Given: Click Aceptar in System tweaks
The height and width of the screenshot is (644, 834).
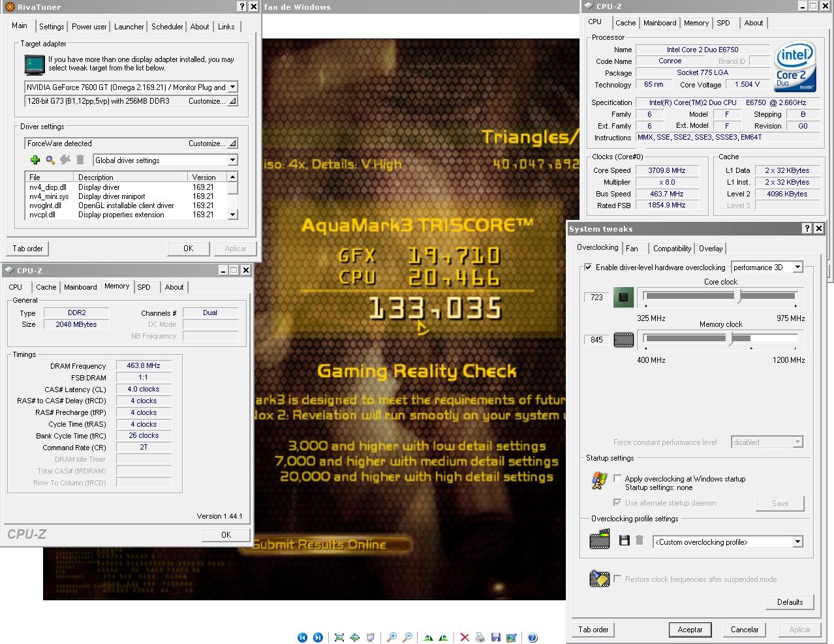Looking at the screenshot, I should pos(690,630).
